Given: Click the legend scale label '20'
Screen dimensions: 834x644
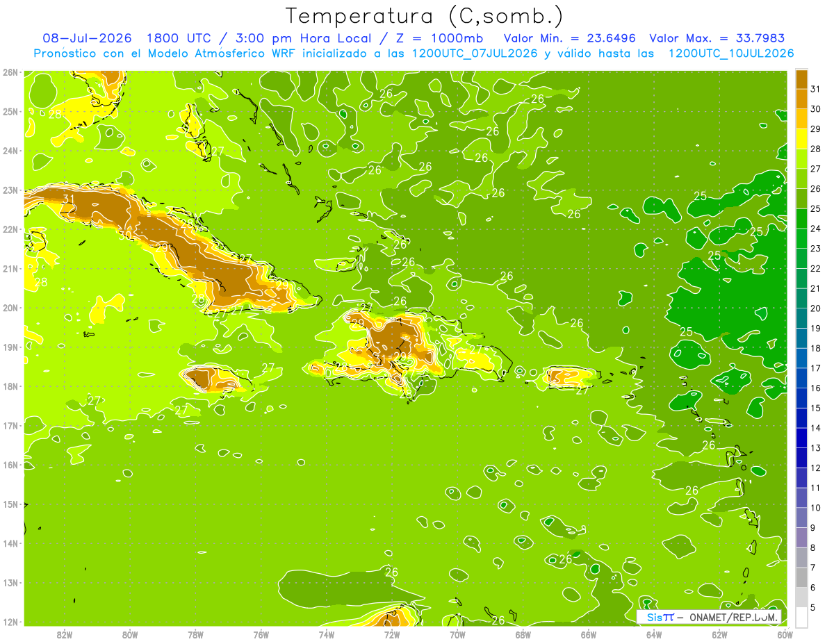Looking at the screenshot, I should (815, 308).
